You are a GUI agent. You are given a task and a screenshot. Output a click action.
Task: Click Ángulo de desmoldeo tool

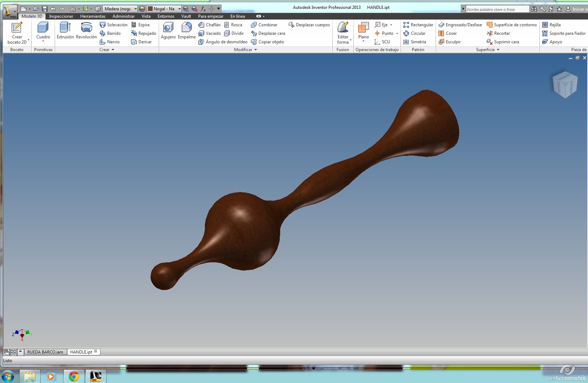tap(223, 42)
